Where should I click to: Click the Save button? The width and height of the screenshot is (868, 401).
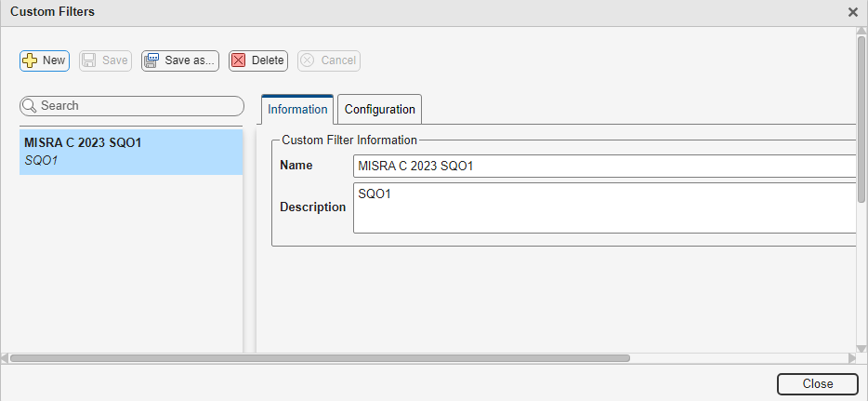tap(105, 60)
